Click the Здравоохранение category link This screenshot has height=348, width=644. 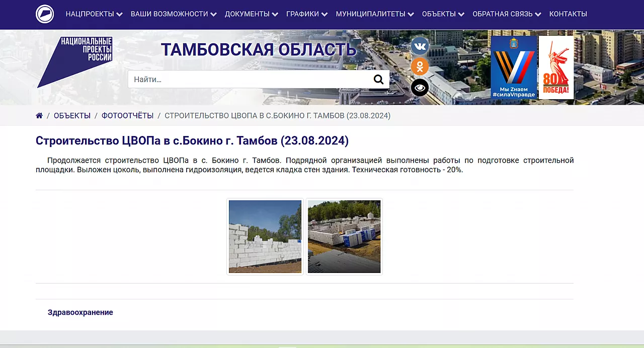point(80,312)
